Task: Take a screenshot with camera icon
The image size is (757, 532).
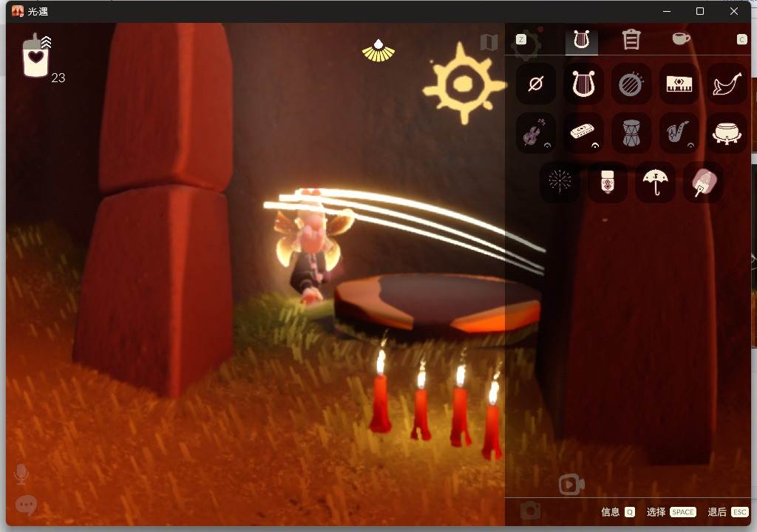Action: [x=530, y=511]
